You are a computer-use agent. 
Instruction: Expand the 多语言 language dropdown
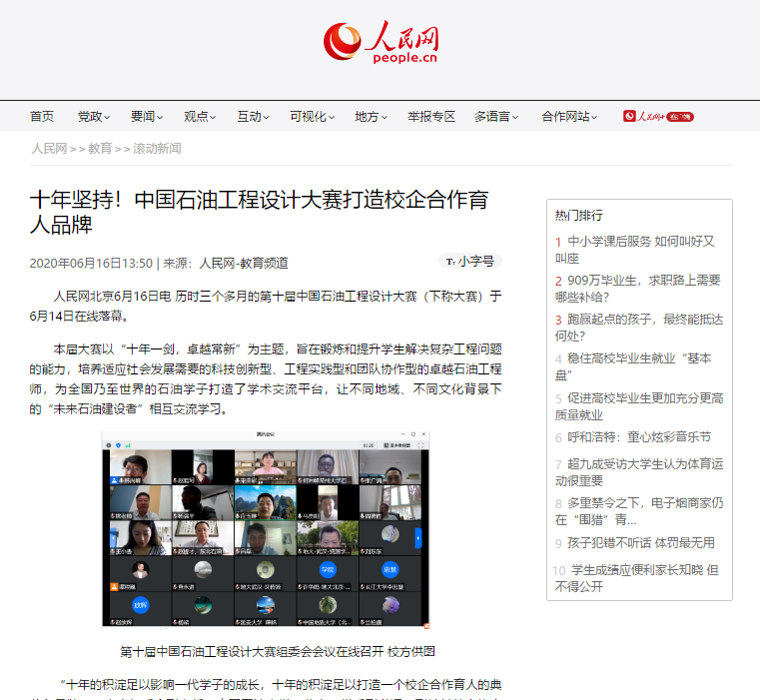tap(496, 117)
